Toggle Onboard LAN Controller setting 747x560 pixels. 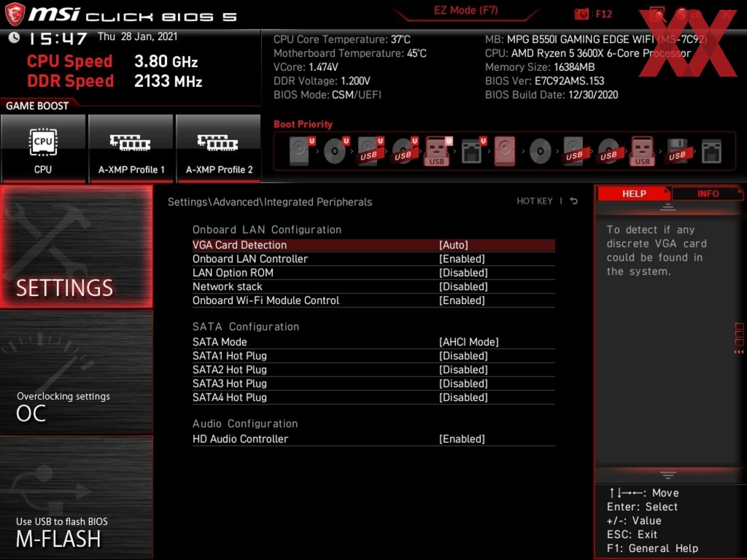[x=374, y=259]
